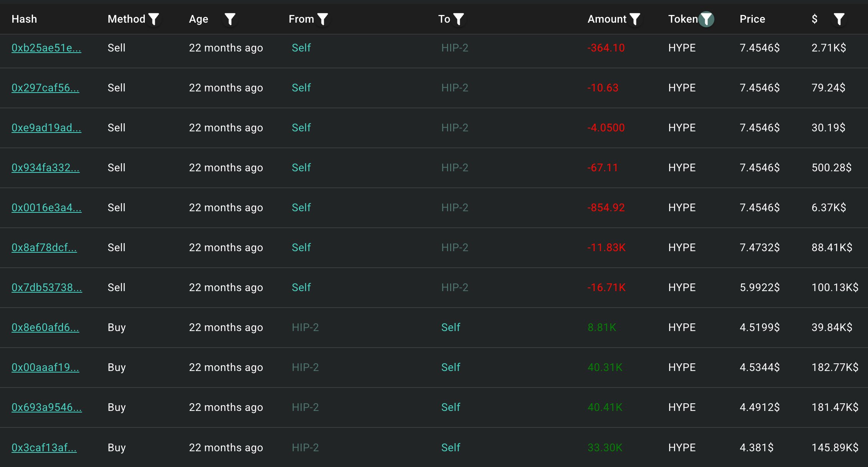The width and height of the screenshot is (868, 467).
Task: Click HIP-2 in the 0x0016e3a4 row
Action: click(455, 207)
